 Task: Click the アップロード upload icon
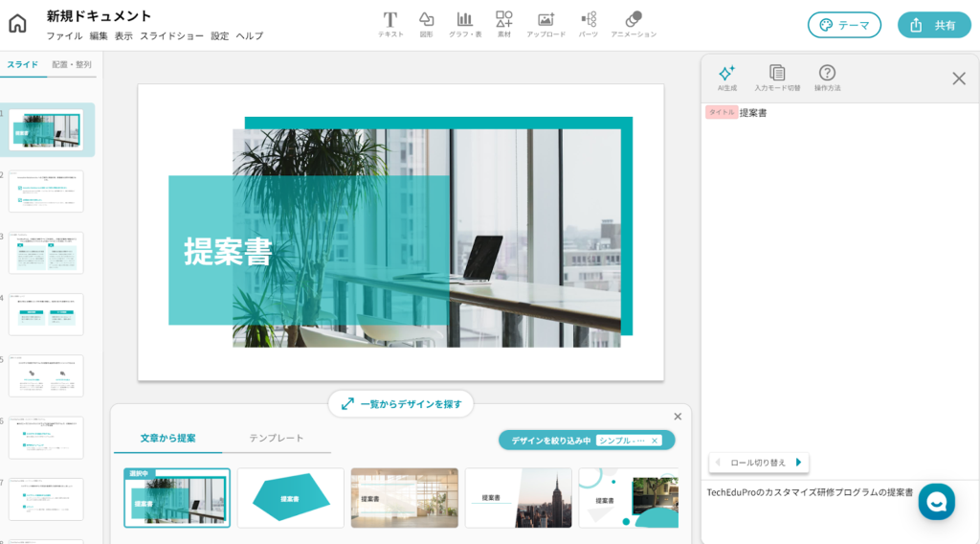pyautogui.click(x=546, y=23)
